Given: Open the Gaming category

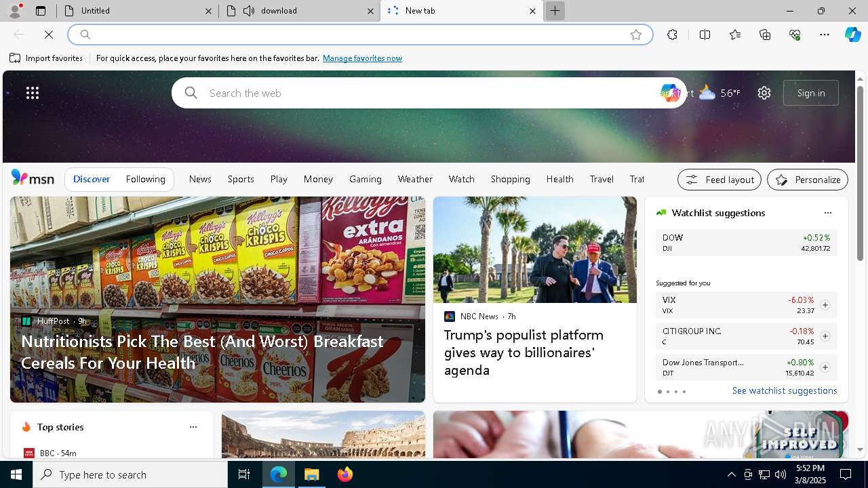Looking at the screenshot, I should tap(366, 179).
